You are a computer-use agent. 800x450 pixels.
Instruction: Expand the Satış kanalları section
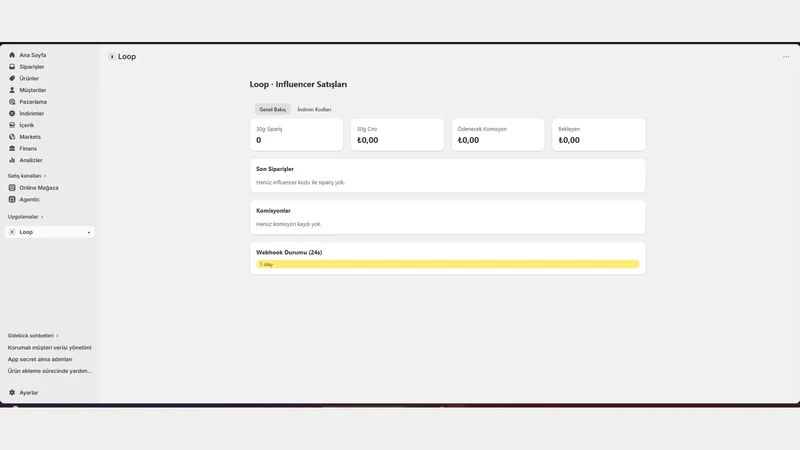pyautogui.click(x=27, y=176)
